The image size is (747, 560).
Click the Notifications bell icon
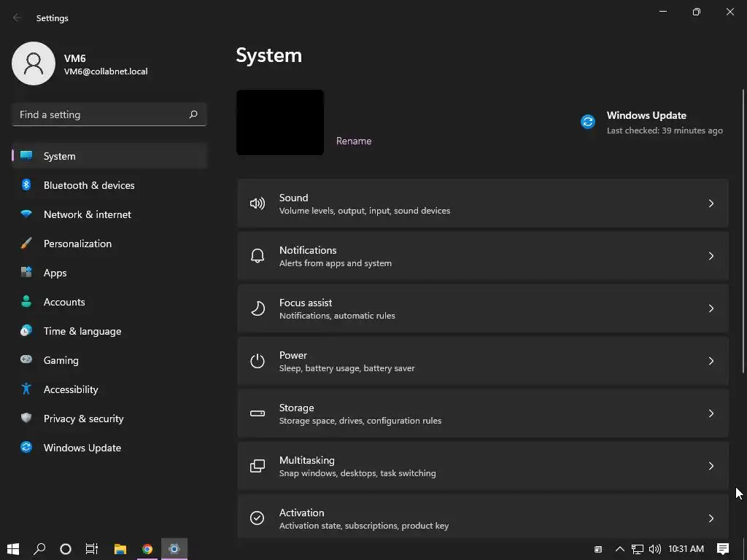click(x=258, y=256)
